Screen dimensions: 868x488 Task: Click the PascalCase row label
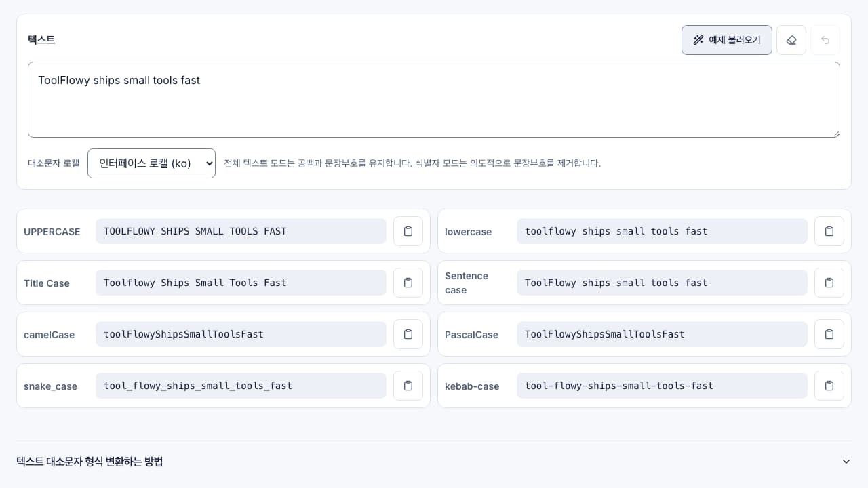pos(471,335)
